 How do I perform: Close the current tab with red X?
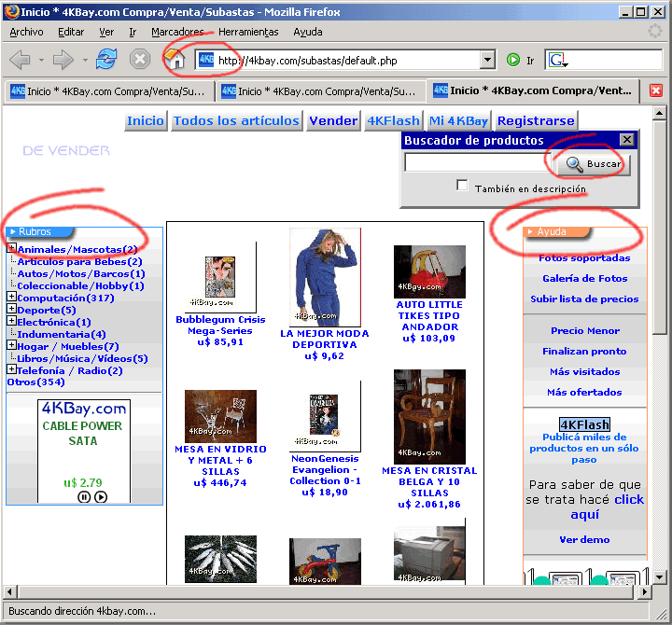(656, 90)
